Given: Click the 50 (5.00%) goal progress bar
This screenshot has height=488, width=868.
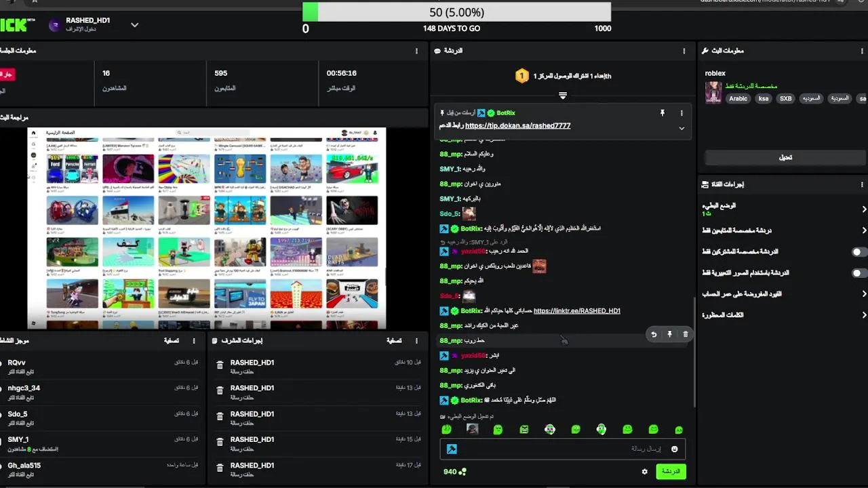Looking at the screenshot, I should 456,12.
